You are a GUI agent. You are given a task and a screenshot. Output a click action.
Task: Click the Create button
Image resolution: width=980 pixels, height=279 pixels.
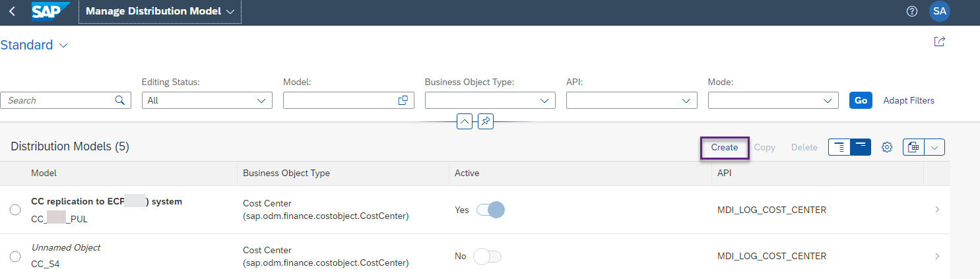[724, 147]
